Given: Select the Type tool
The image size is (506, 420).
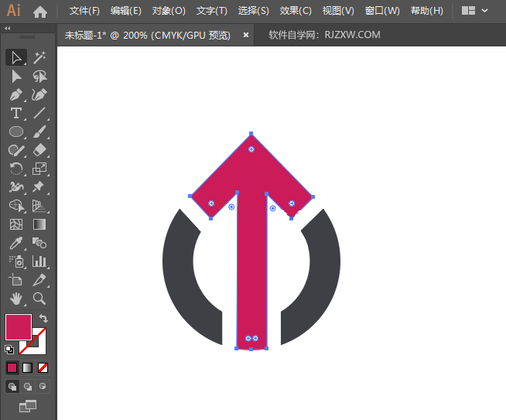Looking at the screenshot, I should point(16,113).
